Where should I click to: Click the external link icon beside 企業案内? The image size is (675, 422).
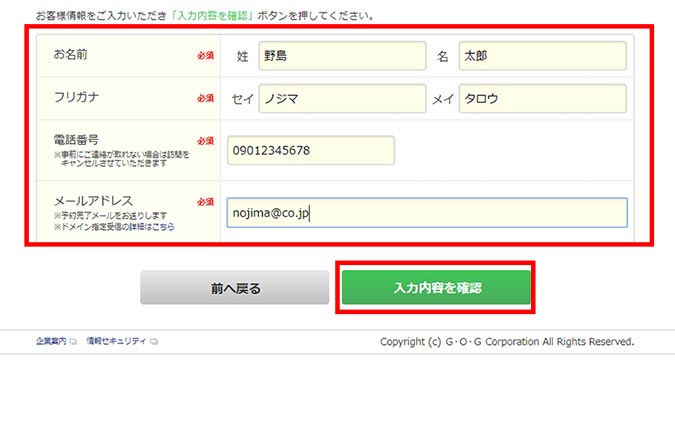[x=73, y=341]
